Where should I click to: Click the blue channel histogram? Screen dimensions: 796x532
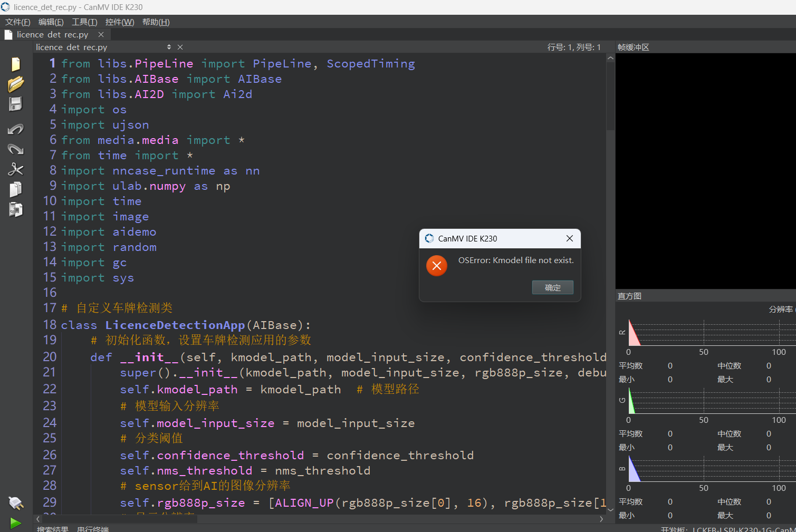click(712, 469)
